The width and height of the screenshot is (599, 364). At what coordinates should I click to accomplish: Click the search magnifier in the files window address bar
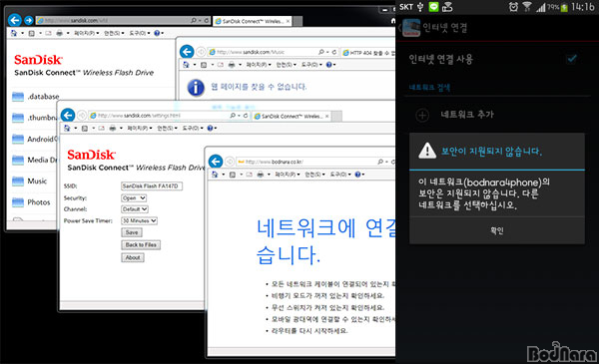pyautogui.click(x=194, y=20)
